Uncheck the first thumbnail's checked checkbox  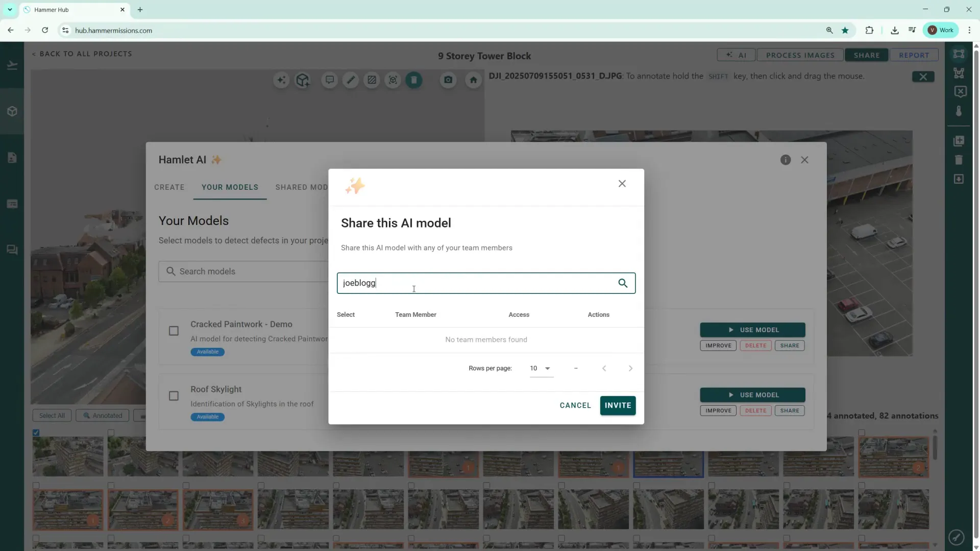pyautogui.click(x=36, y=433)
